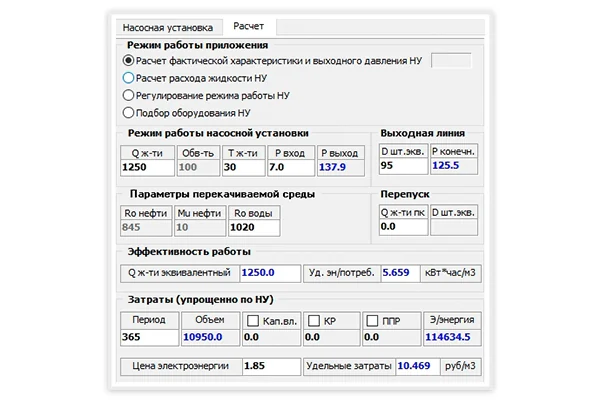Switch to the Насосная установка tab
Viewport: 600px width, 400px height.
pos(169,28)
